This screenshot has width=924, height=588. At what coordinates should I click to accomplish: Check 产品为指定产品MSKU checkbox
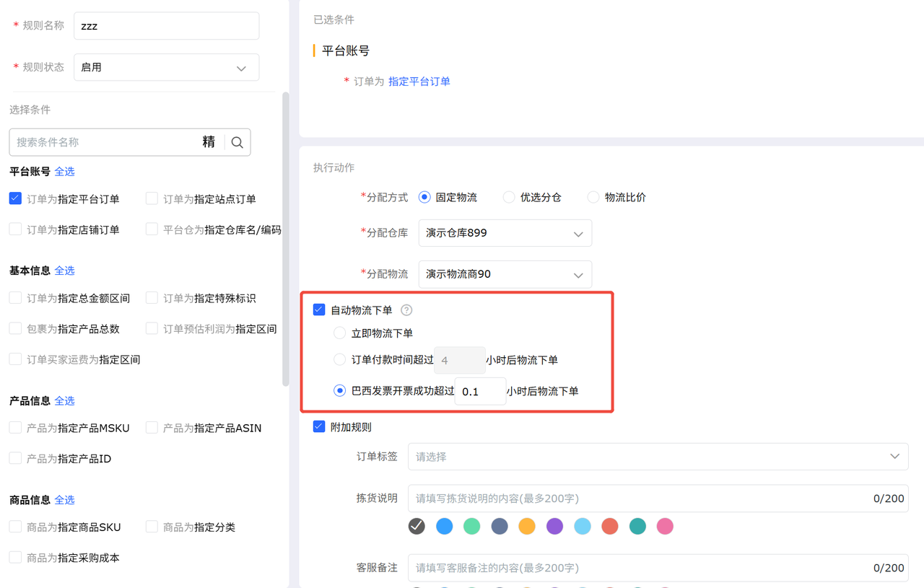tap(15, 428)
